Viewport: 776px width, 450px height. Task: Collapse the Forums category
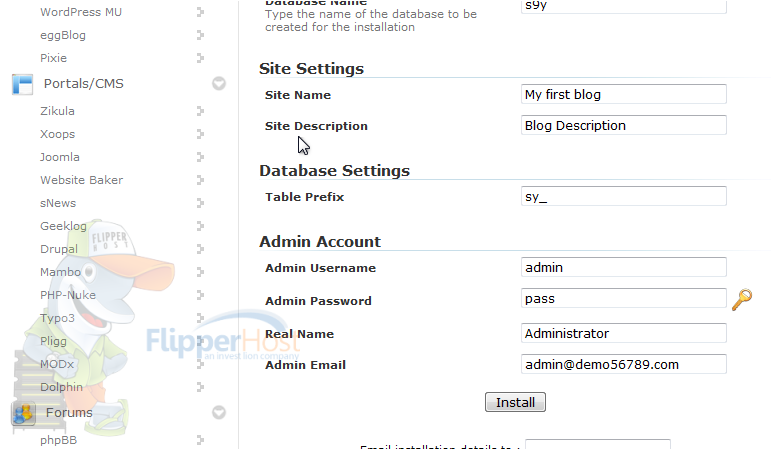(x=219, y=412)
